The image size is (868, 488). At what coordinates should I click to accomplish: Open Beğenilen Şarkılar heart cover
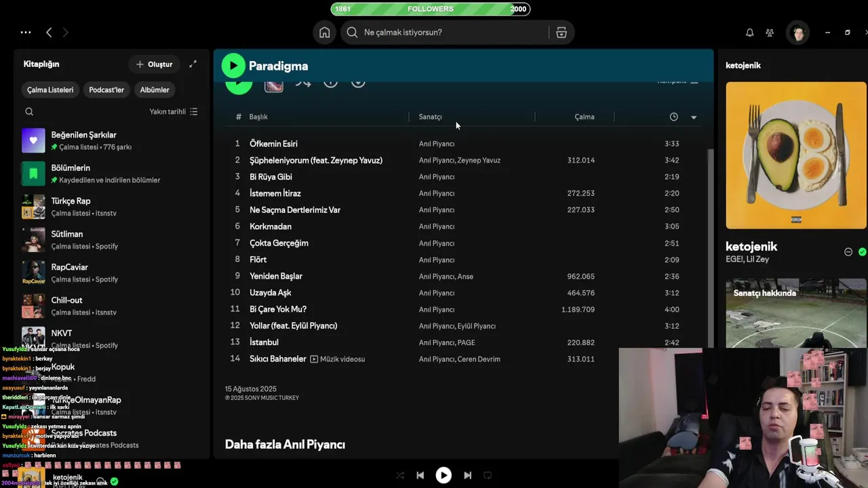[33, 140]
